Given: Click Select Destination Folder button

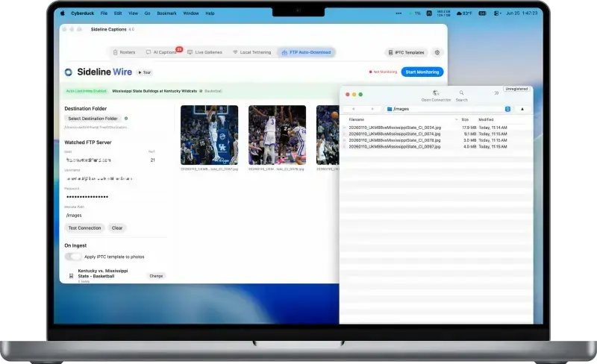Looking at the screenshot, I should [x=93, y=119].
